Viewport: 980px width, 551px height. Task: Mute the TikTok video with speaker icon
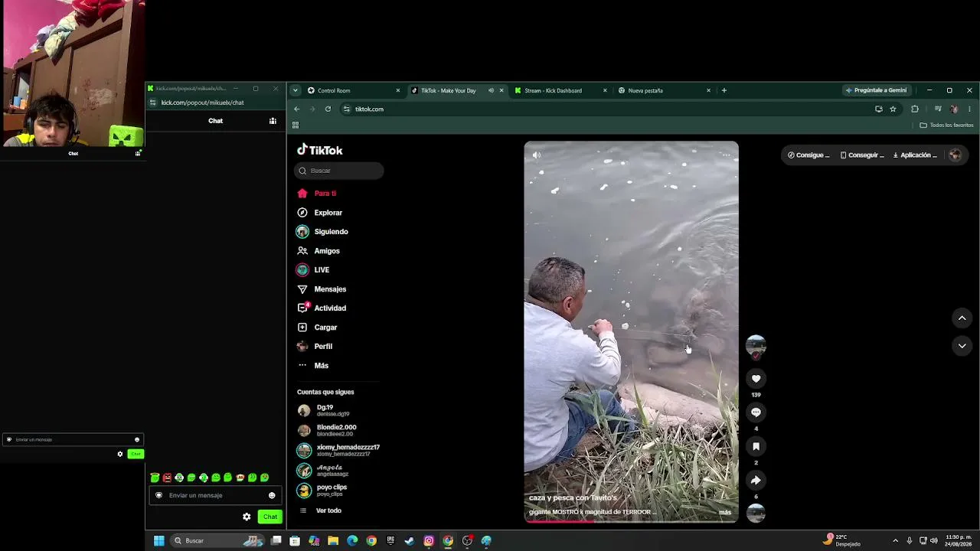(537, 155)
